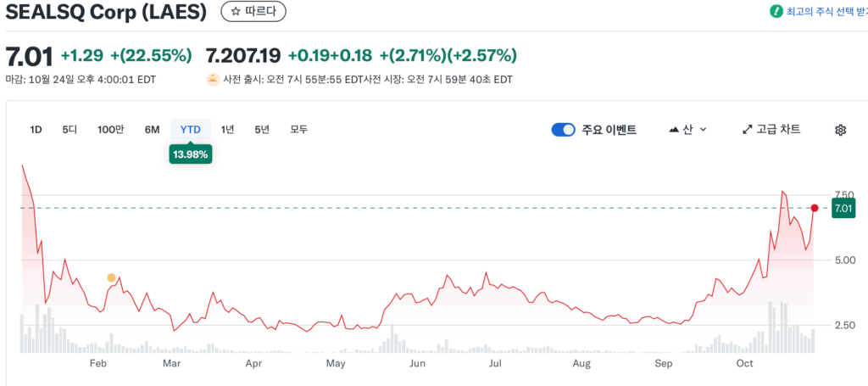Toggle the 주요 이벤트 switch off
Image resolution: width=868 pixels, height=386 pixels.
(x=563, y=130)
